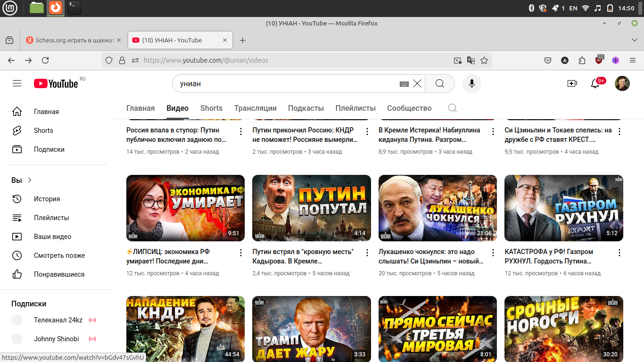Screen dimensions: 644x362
Task: Open Плейлисты in the sidebar
Action: coord(57,218)
